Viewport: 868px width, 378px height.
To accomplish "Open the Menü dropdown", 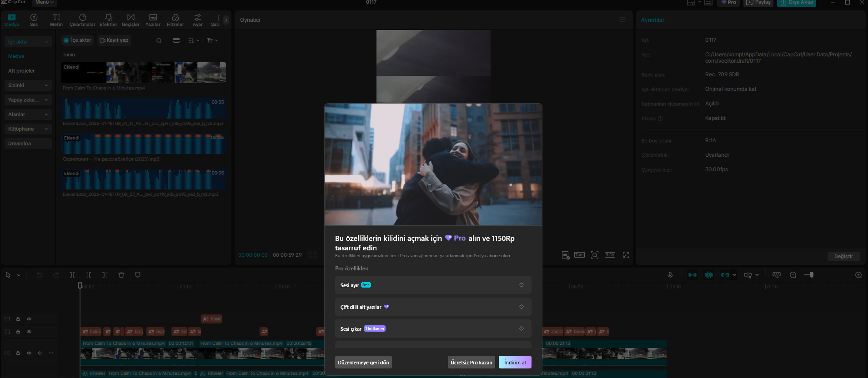I will tap(45, 2).
